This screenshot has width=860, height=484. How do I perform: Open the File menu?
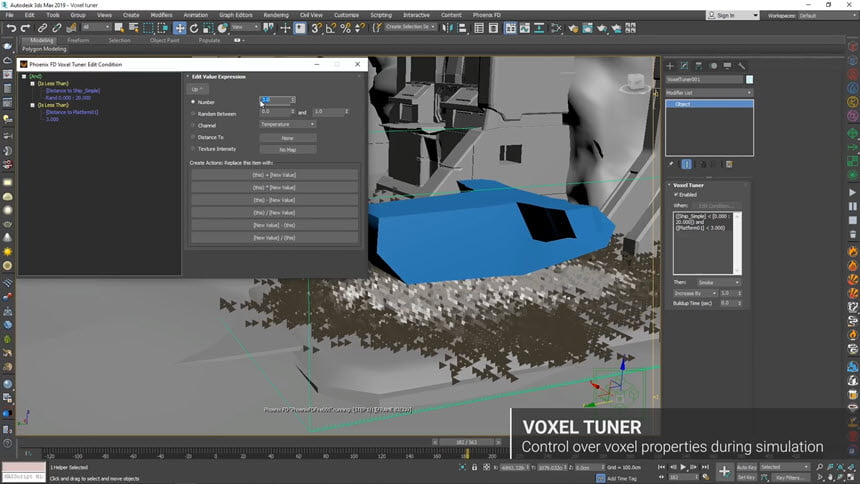(9, 15)
